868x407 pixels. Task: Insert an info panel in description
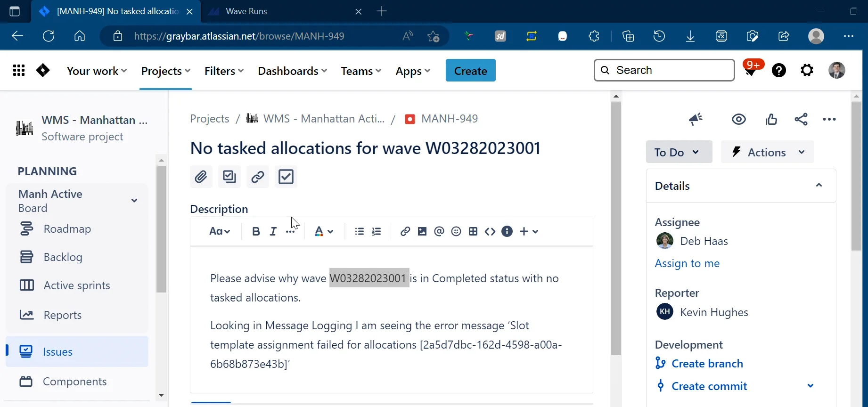pos(507,231)
